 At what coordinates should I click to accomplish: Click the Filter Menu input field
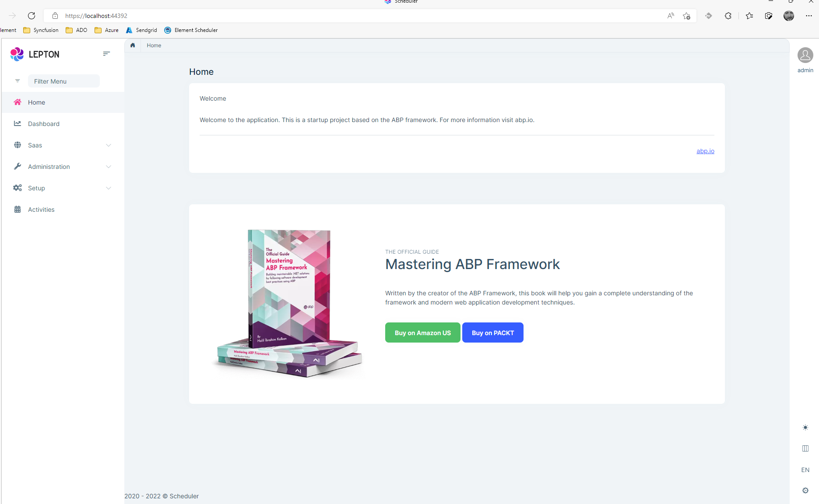coord(64,81)
